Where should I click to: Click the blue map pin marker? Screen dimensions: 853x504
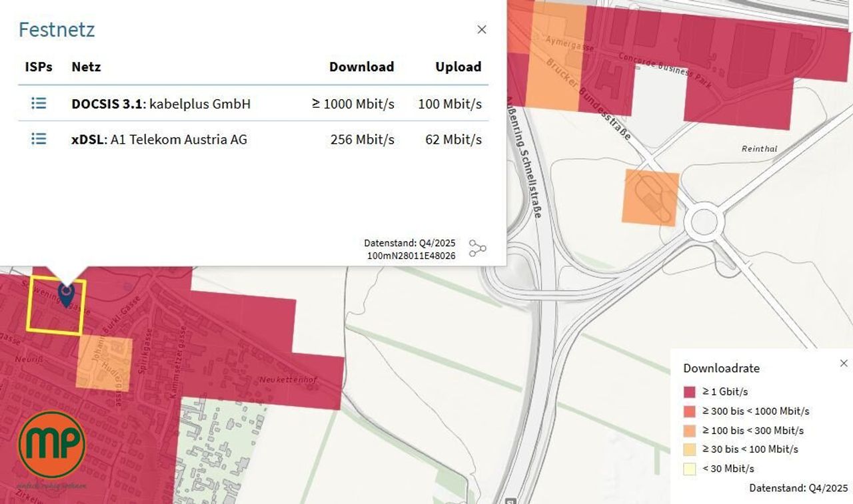(66, 295)
